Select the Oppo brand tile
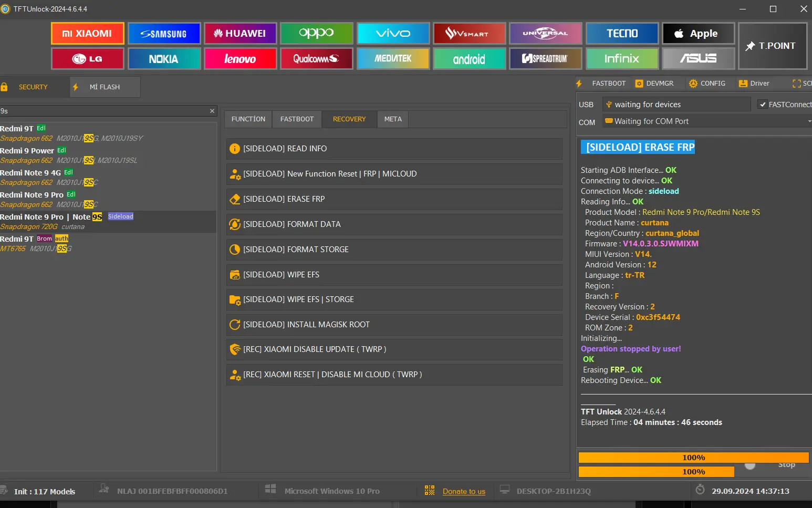This screenshot has width=812, height=508. click(317, 34)
